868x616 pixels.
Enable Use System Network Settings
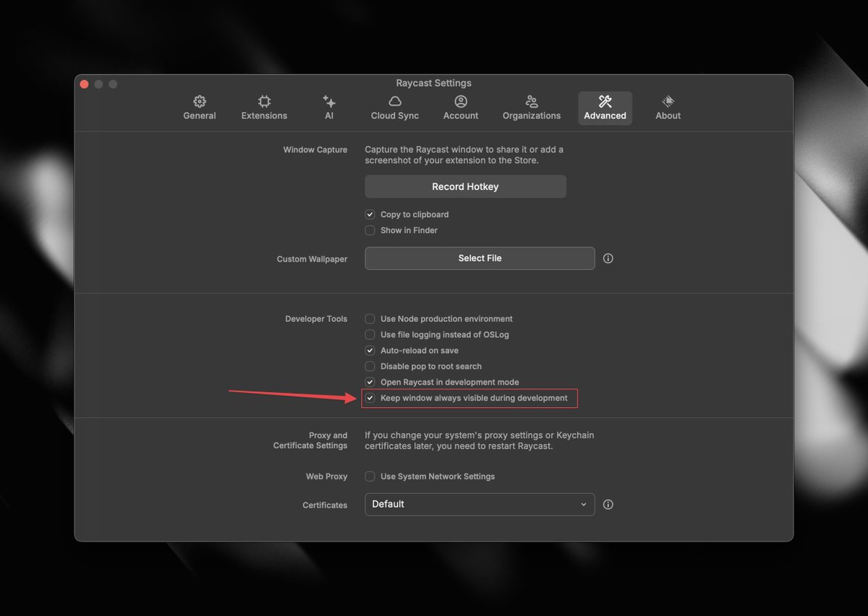[370, 476]
